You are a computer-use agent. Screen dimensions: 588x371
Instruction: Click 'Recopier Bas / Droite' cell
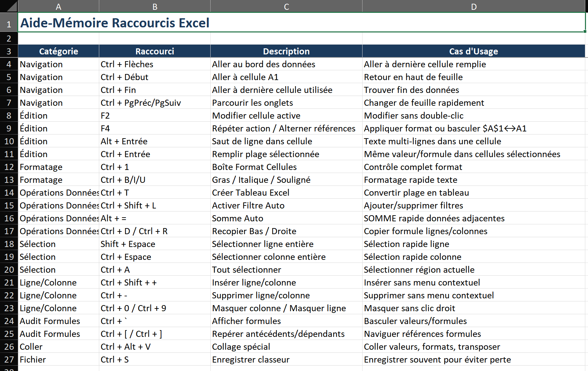[286, 231]
